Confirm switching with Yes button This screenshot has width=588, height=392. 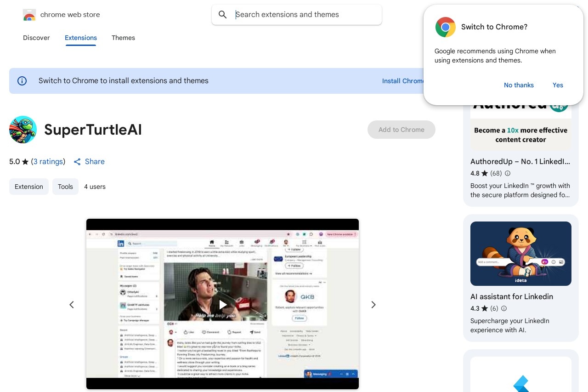tap(558, 85)
